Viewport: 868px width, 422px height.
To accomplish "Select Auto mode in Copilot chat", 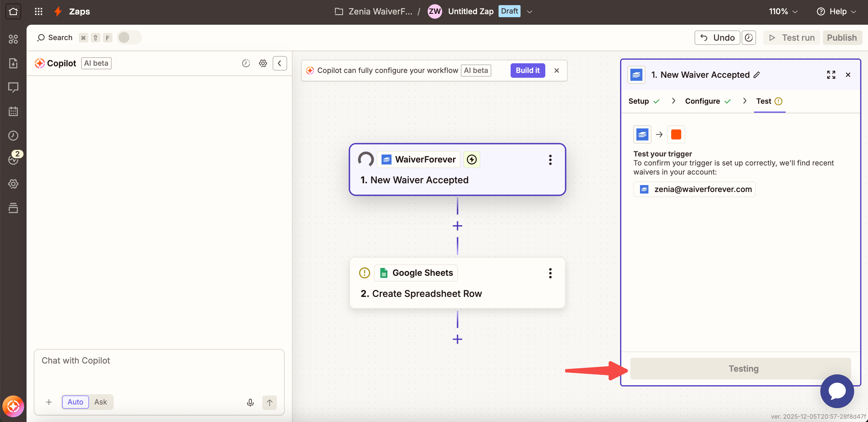I will (75, 402).
